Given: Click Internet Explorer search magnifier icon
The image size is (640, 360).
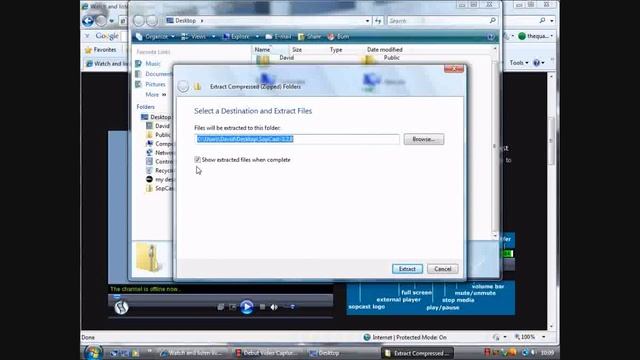Looking at the screenshot, I should (x=542, y=20).
